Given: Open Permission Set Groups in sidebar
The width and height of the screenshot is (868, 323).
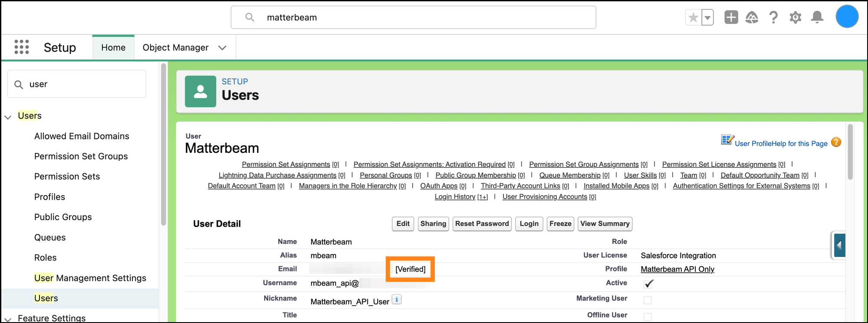Looking at the screenshot, I should (81, 156).
